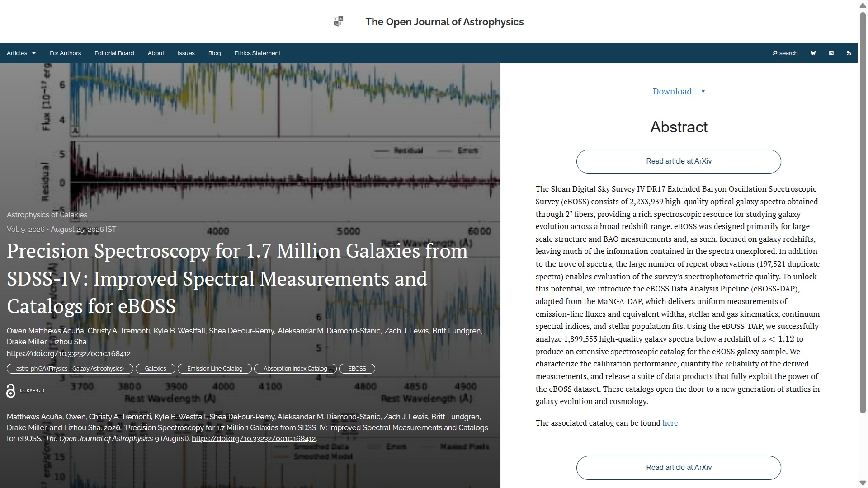Click the top Read article at ArXiv button
This screenshot has height=488, width=868.
(679, 161)
